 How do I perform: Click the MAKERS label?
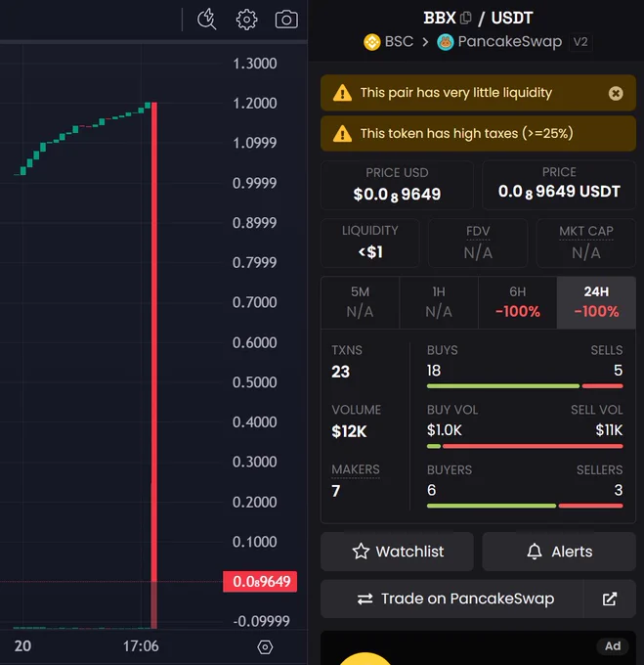coord(356,469)
